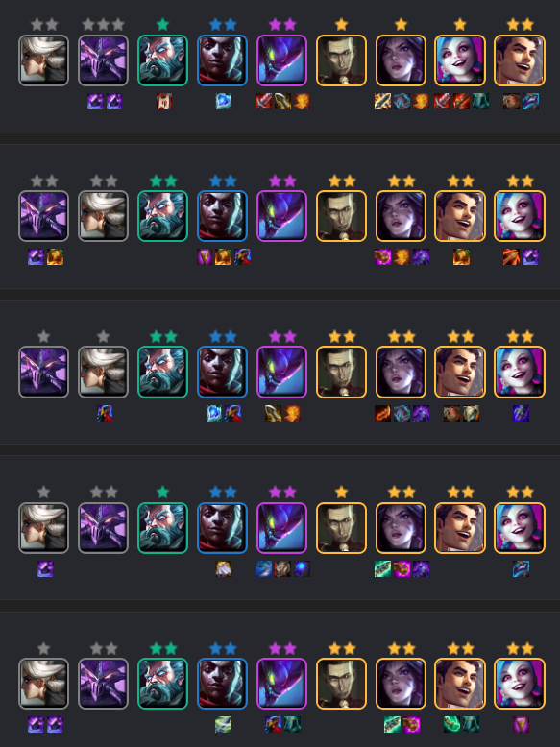
Task: Click the one-star Kai'Sa portrait in top row
Action: 401,60
